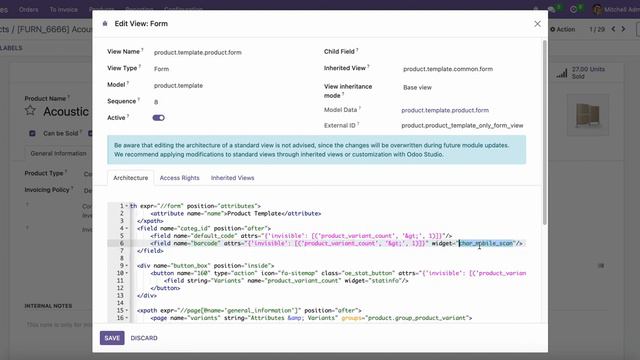Click the product image thumbnail
Image resolution: width=640 pixels, height=360 pixels.
[x=588, y=115]
